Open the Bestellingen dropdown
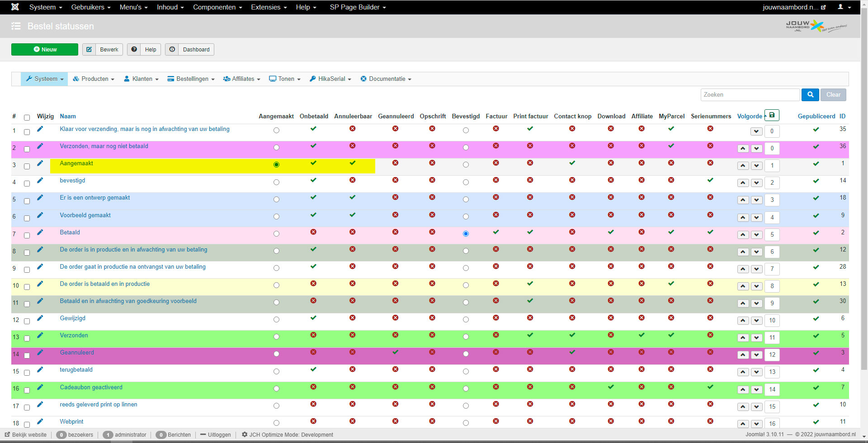The width and height of the screenshot is (868, 443). 191,79
